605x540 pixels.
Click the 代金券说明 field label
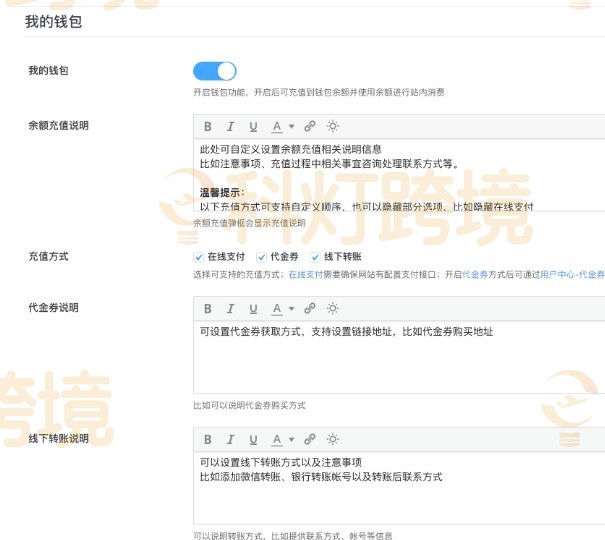[53, 307]
